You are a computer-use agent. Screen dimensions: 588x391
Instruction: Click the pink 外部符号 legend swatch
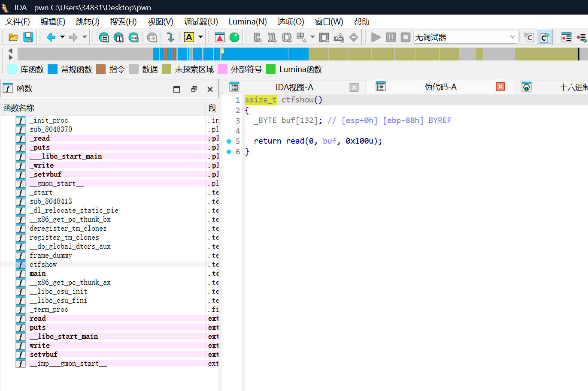[x=223, y=69]
